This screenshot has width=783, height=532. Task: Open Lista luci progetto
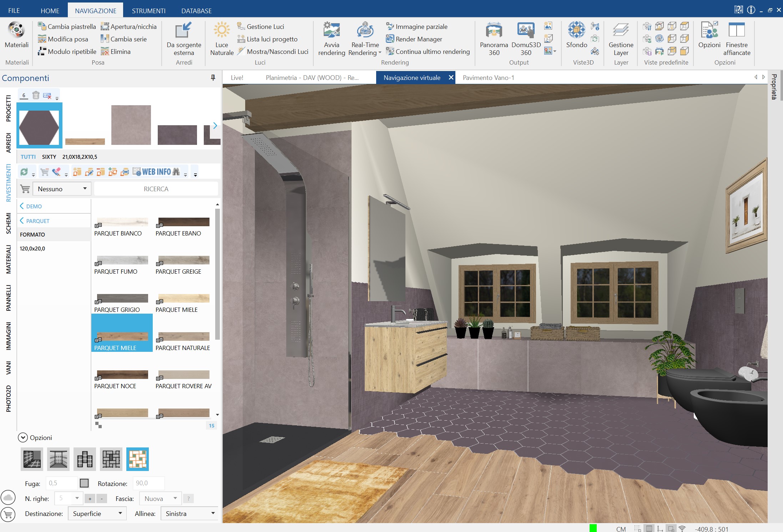click(x=267, y=39)
